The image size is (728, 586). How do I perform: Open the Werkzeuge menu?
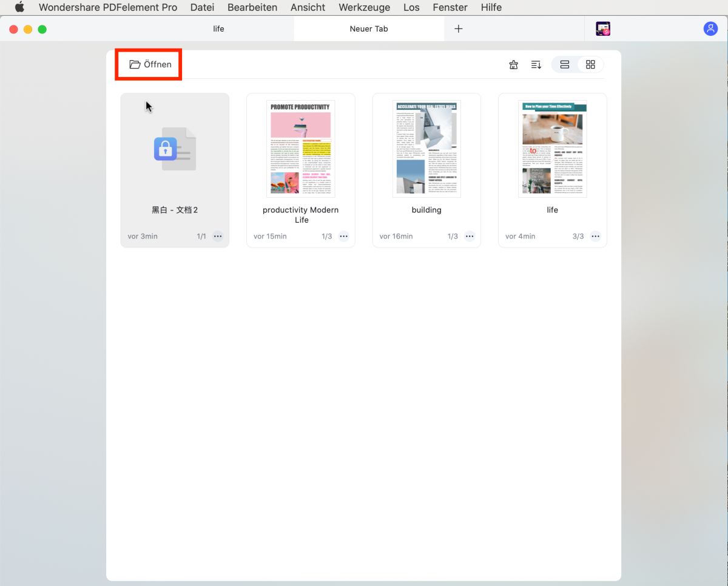click(364, 7)
